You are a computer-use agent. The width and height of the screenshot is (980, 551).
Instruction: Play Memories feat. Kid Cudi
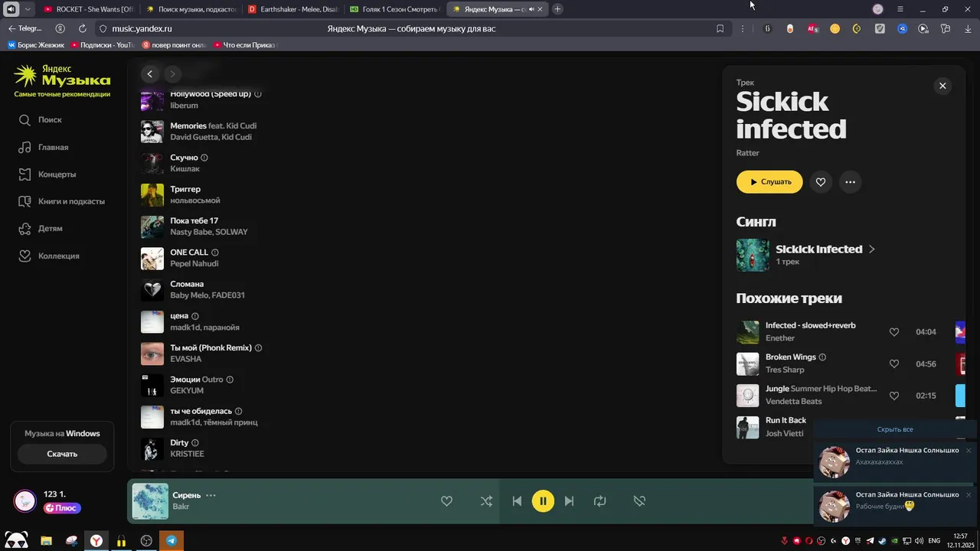pos(213,126)
